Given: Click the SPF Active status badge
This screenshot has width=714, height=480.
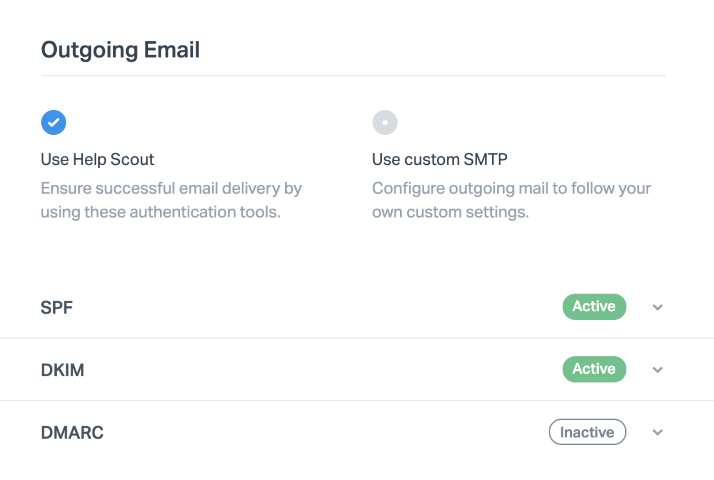Looking at the screenshot, I should point(594,307).
